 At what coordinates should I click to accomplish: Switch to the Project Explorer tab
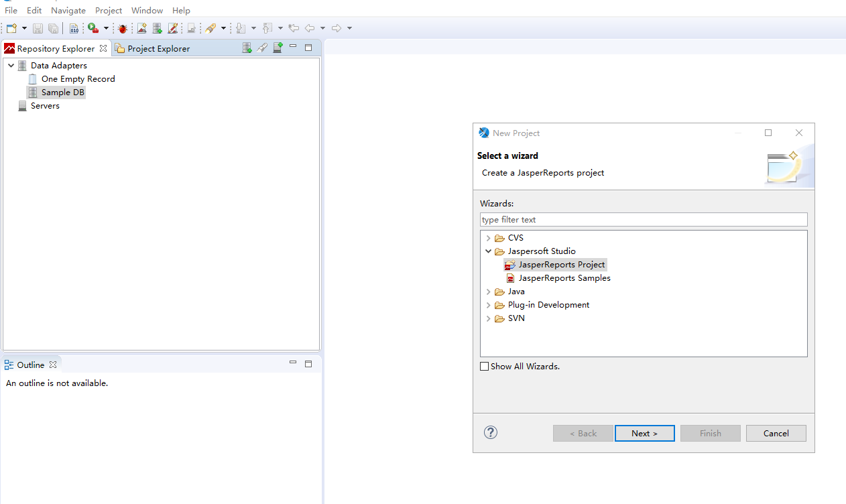(158, 48)
